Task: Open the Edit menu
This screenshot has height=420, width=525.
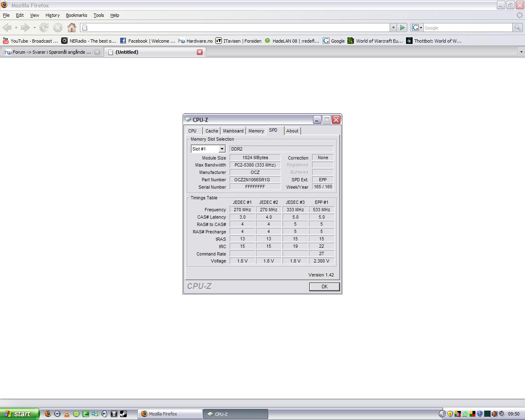Action: 20,15
